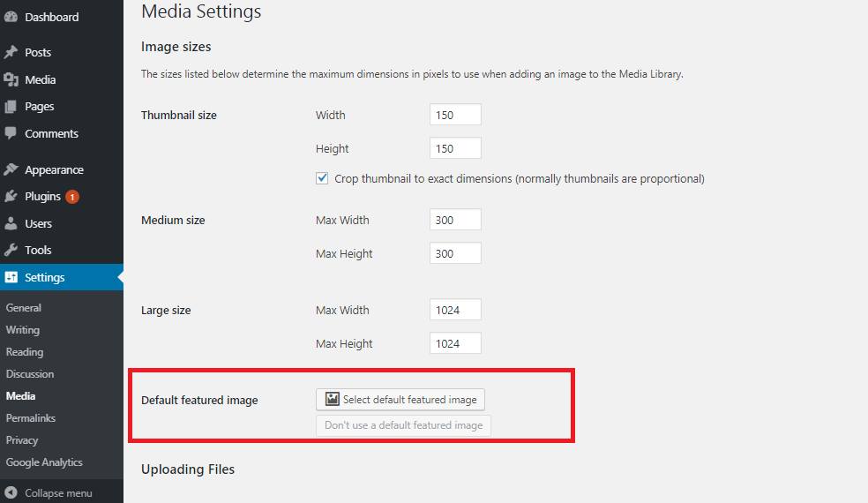The height and width of the screenshot is (503, 868).
Task: Click the Users person icon
Action: point(11,223)
